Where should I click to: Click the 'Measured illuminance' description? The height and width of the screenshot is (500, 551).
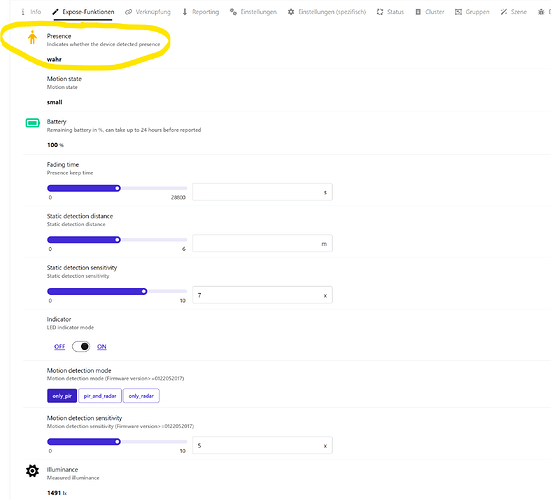pos(73,478)
